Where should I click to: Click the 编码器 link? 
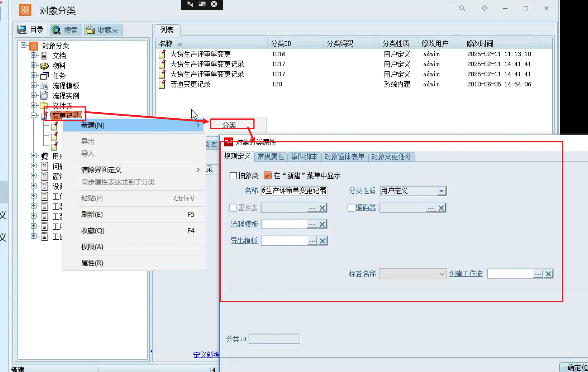tap(366, 207)
